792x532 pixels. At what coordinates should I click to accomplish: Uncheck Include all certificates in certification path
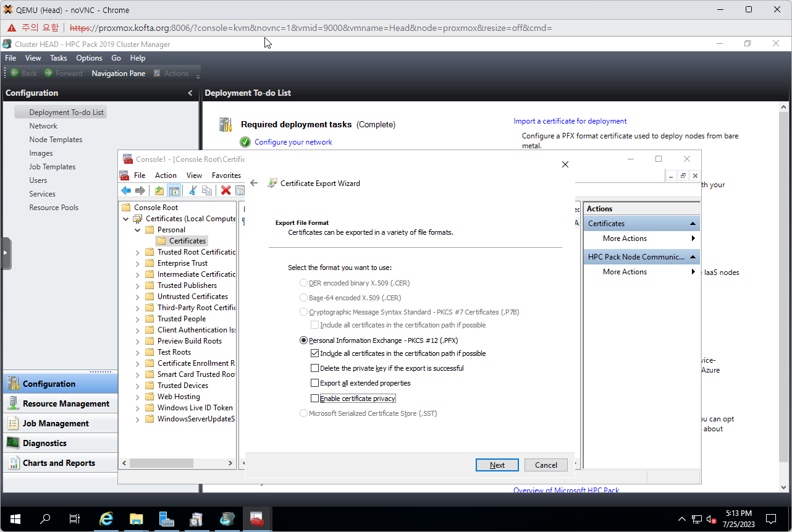(315, 353)
